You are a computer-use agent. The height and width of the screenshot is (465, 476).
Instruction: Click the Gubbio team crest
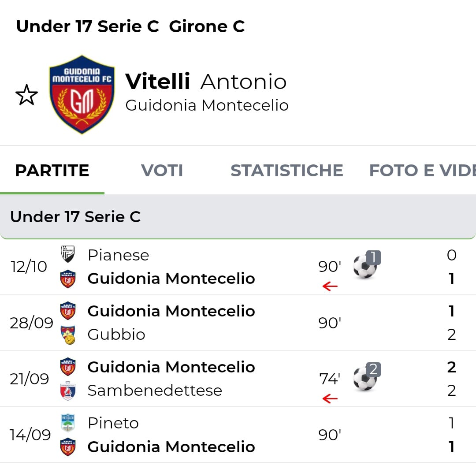(67, 335)
